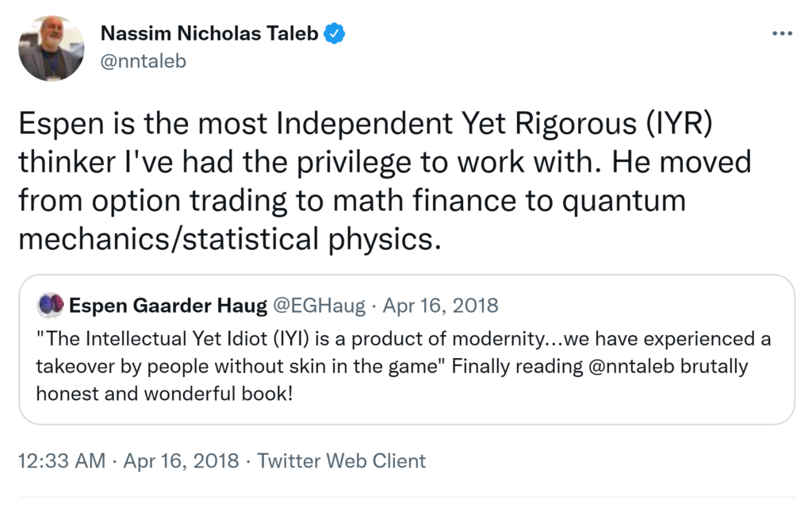The image size is (812, 508).
Task: Open the three-dot More options menu
Action: [782, 33]
